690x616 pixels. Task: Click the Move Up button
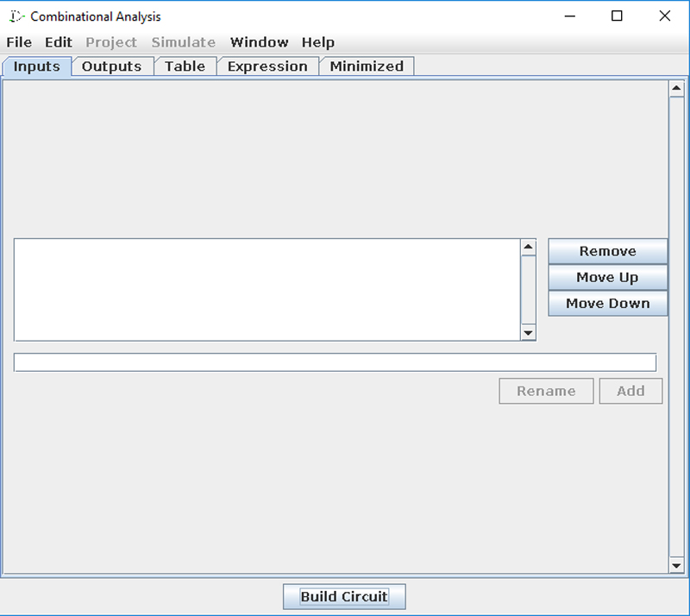click(x=608, y=278)
